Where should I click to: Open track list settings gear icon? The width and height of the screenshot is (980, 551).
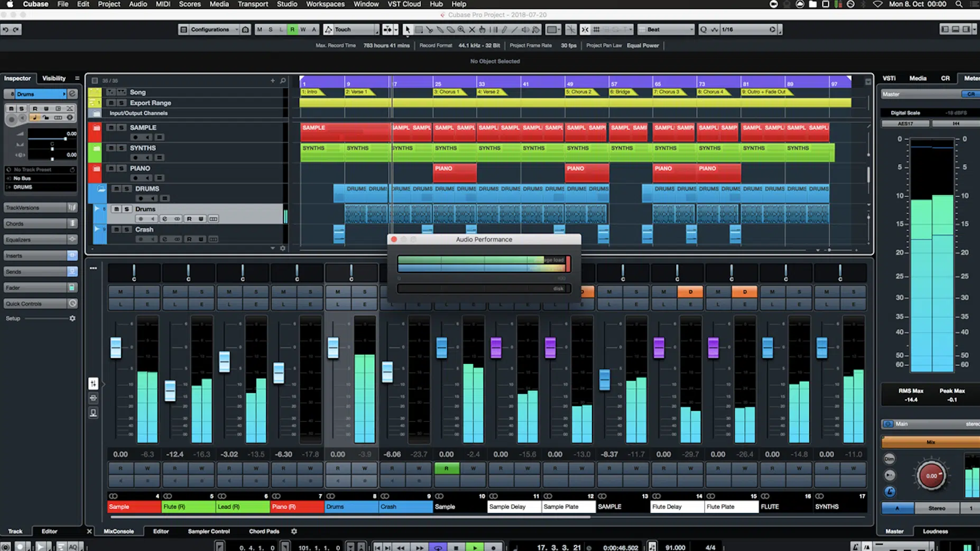coord(283,248)
